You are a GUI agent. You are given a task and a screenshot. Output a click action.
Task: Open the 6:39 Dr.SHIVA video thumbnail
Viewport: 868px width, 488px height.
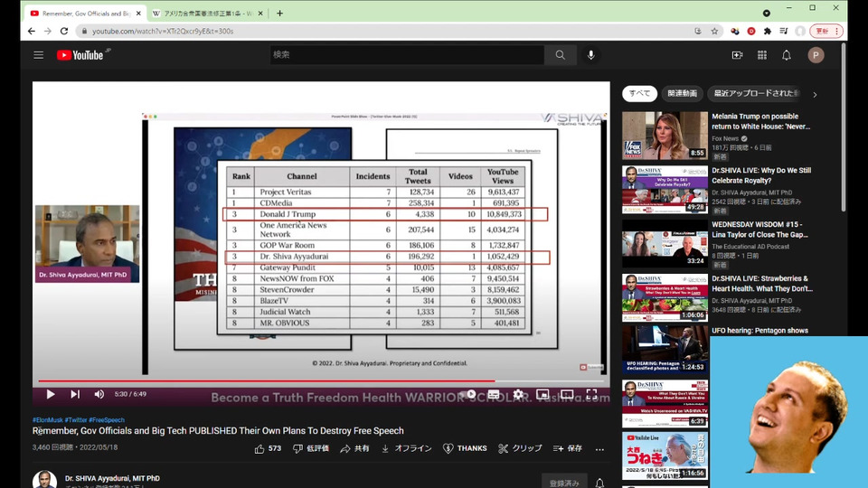(665, 403)
